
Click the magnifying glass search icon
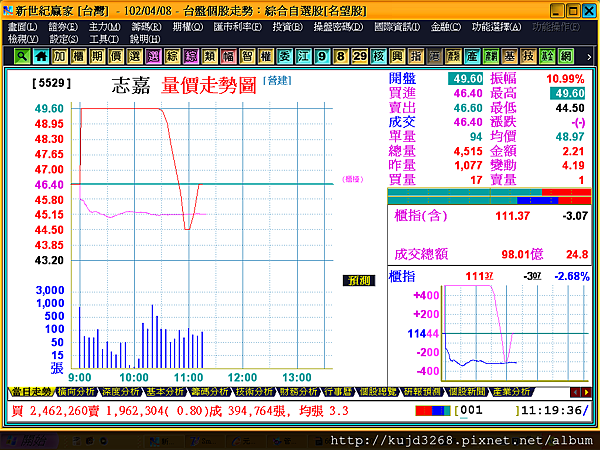pyautogui.click(x=22, y=56)
